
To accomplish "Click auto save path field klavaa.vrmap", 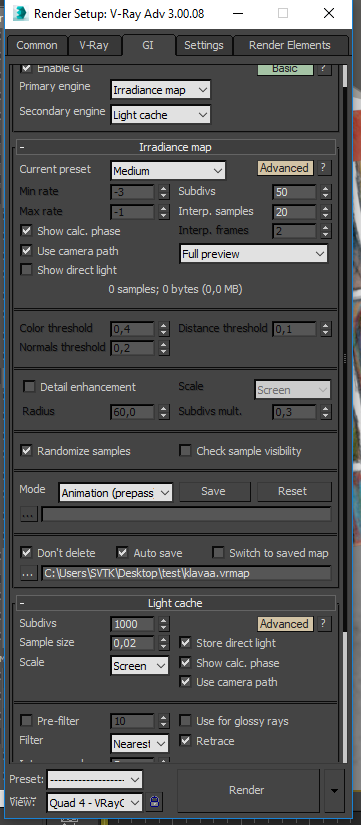I will tap(186, 573).
